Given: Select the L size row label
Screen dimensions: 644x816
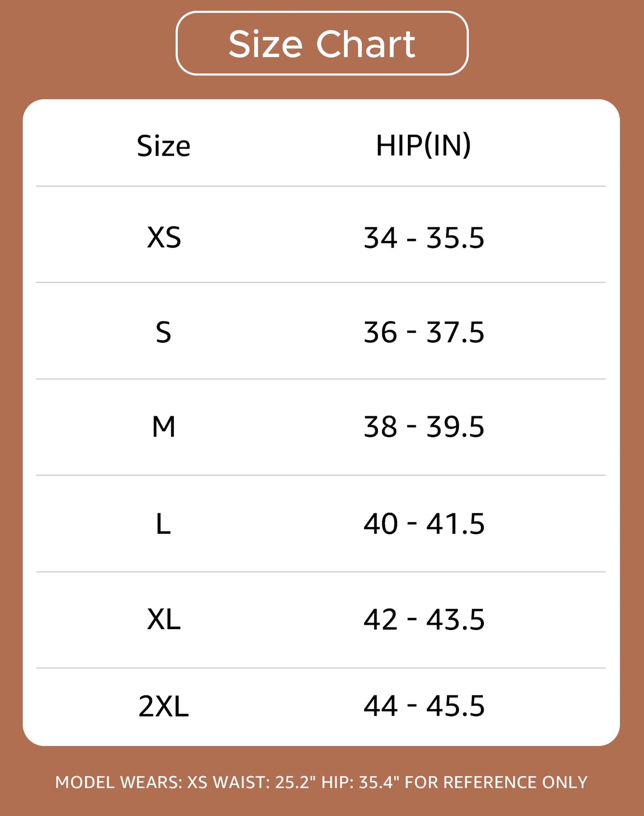Looking at the screenshot, I should click(x=164, y=523).
